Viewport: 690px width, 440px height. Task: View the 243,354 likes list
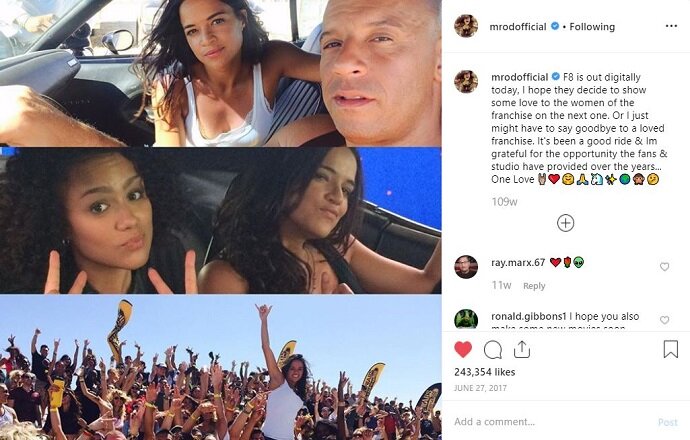[x=484, y=372]
